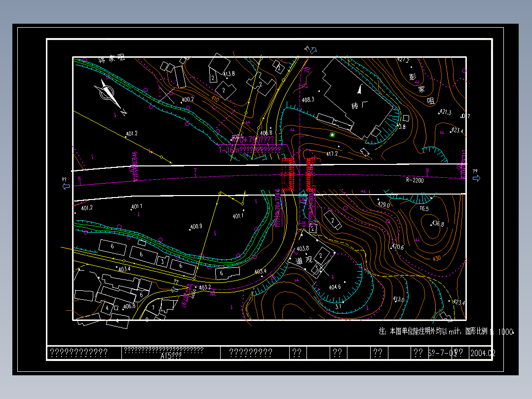532x399 pixels.
Task: Click elevation point 413.0
Action: pos(399,299)
